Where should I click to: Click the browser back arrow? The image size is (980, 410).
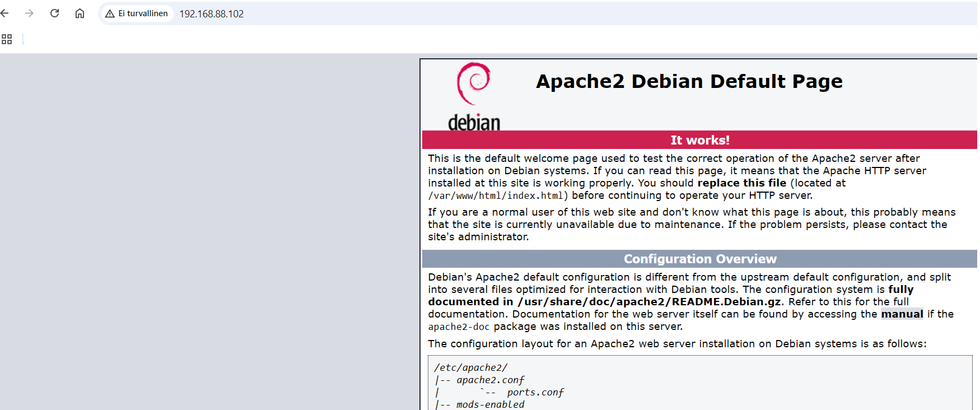[x=5, y=13]
